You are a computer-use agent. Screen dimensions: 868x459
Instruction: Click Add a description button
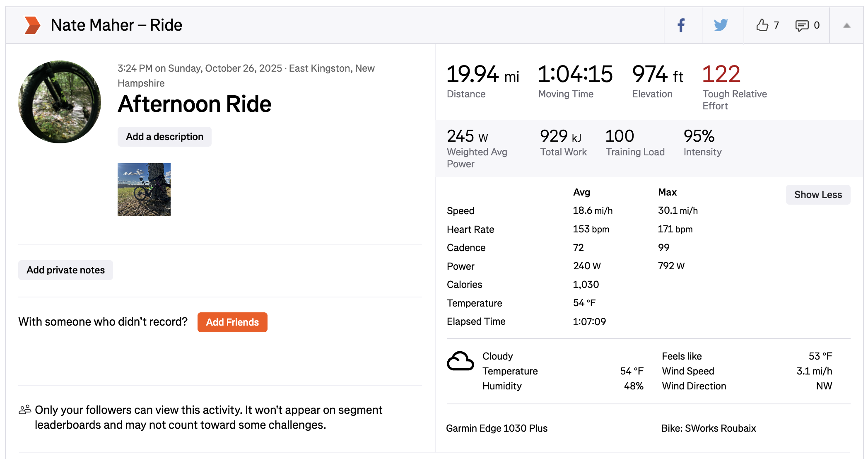point(164,137)
